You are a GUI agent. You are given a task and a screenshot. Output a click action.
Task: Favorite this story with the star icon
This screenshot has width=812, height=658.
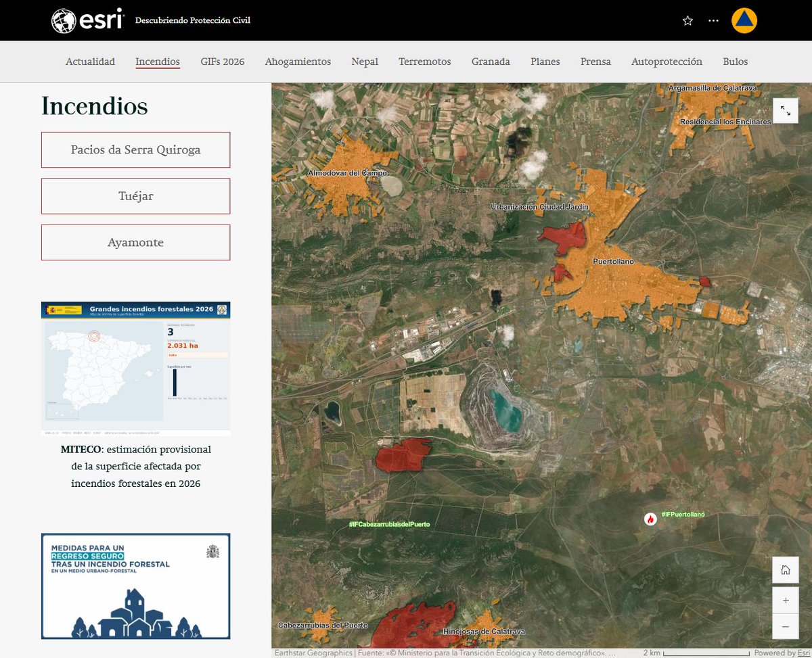(687, 20)
